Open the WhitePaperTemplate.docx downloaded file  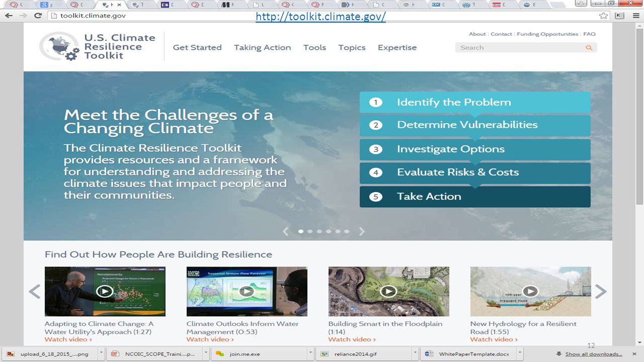(469, 354)
